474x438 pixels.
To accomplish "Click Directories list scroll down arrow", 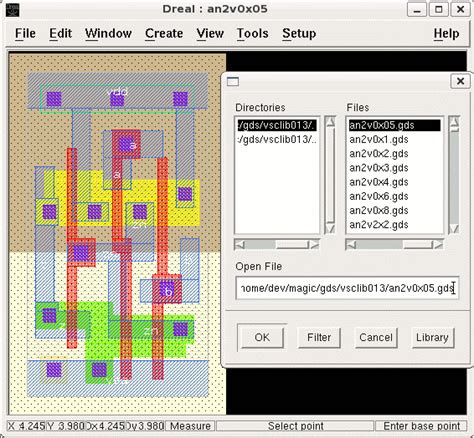I will click(x=330, y=228).
